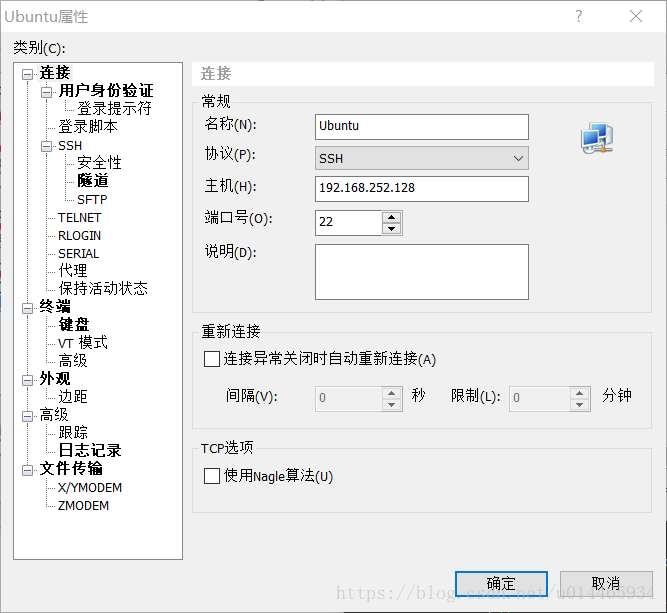Select 用户身份验证 in the category tree

point(106,91)
